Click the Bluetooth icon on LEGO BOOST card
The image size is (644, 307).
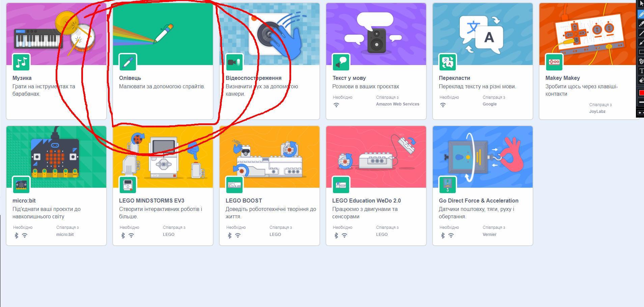pos(229,236)
